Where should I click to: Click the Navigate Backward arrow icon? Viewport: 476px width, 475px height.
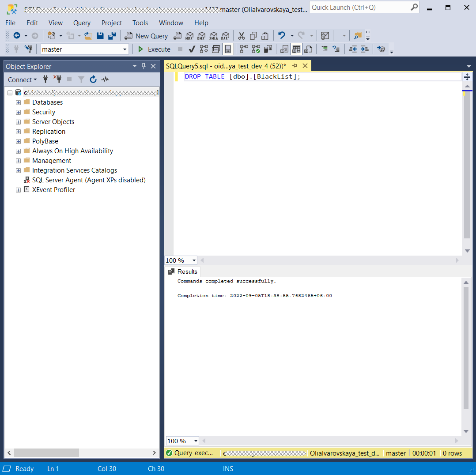pyautogui.click(x=17, y=36)
